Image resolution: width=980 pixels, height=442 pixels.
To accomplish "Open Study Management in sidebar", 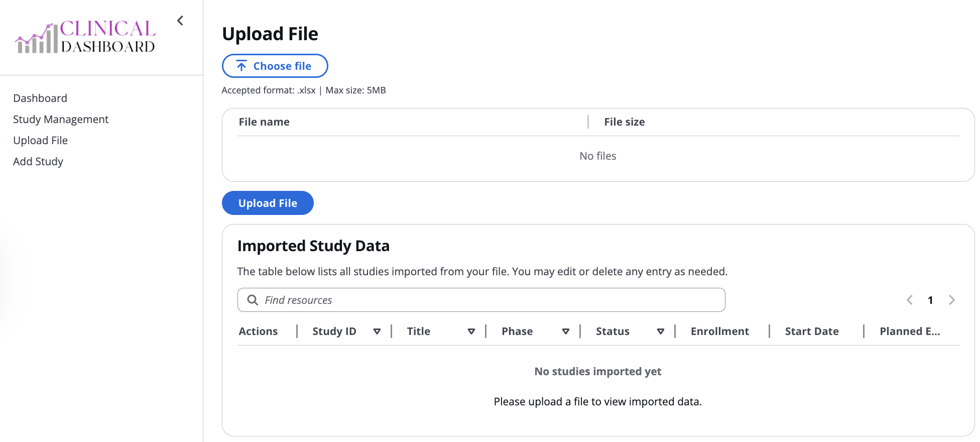I will pos(61,119).
